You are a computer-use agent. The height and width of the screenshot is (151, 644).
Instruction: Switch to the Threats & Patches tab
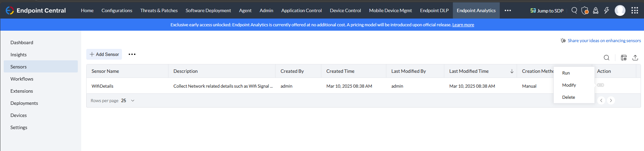coord(159,10)
